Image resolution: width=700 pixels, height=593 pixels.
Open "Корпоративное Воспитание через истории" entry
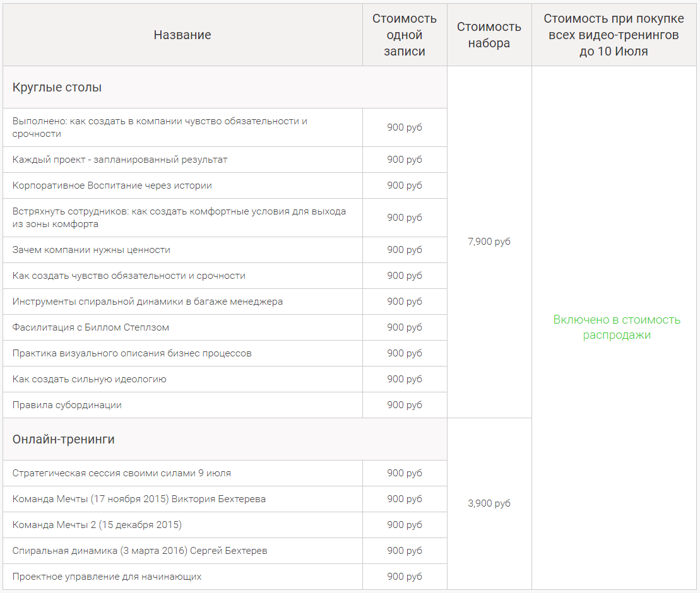[x=112, y=185]
